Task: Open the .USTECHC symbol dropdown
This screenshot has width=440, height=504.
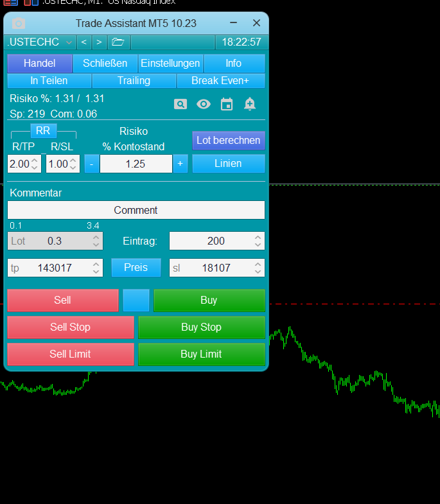Action: pyautogui.click(x=69, y=42)
